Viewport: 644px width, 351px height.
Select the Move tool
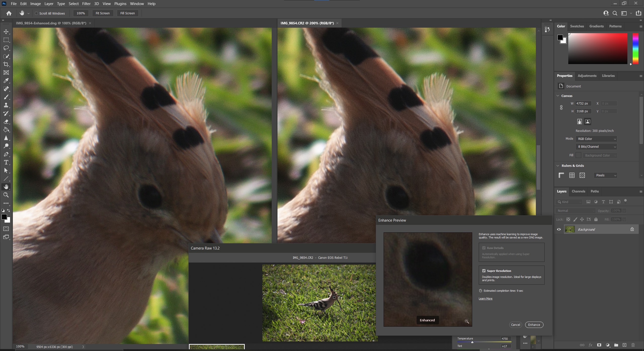(x=6, y=32)
